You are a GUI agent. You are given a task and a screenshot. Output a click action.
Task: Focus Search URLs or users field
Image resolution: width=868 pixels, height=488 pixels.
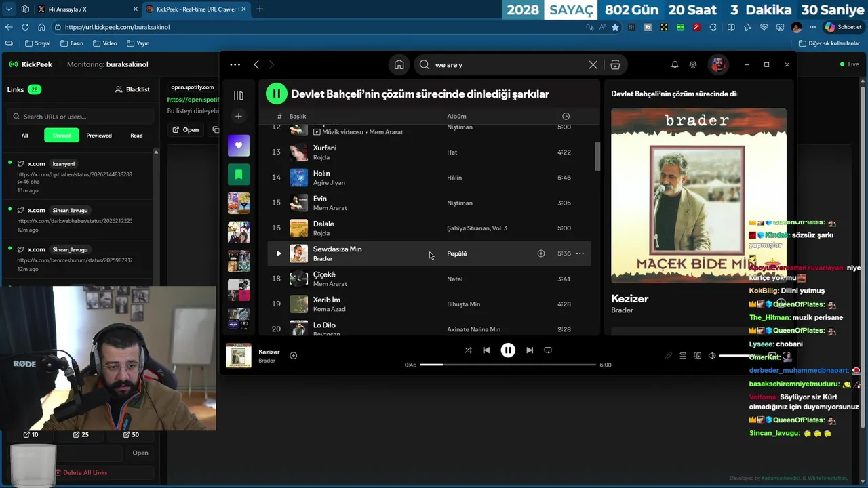(81, 116)
